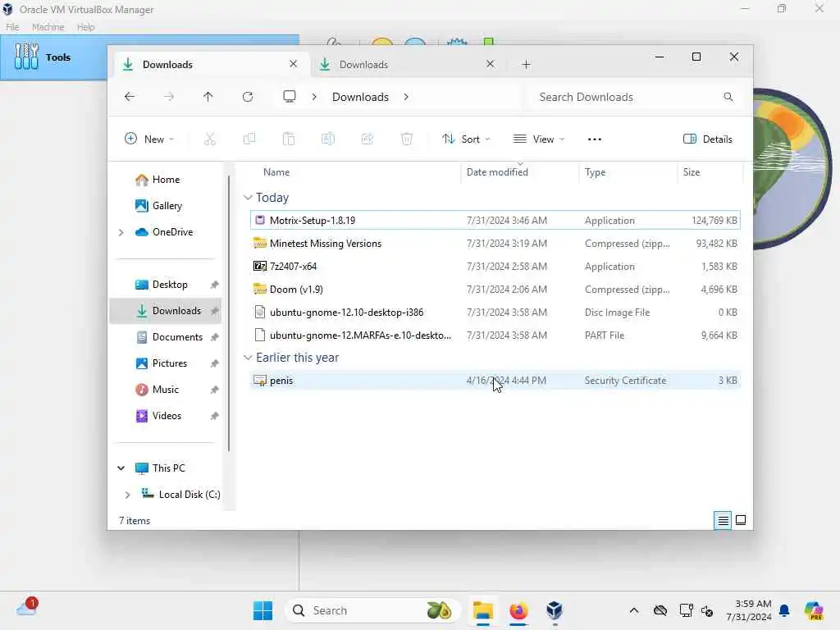This screenshot has height=630, width=840.
Task: Open notification bell in system tray
Action: (784, 610)
